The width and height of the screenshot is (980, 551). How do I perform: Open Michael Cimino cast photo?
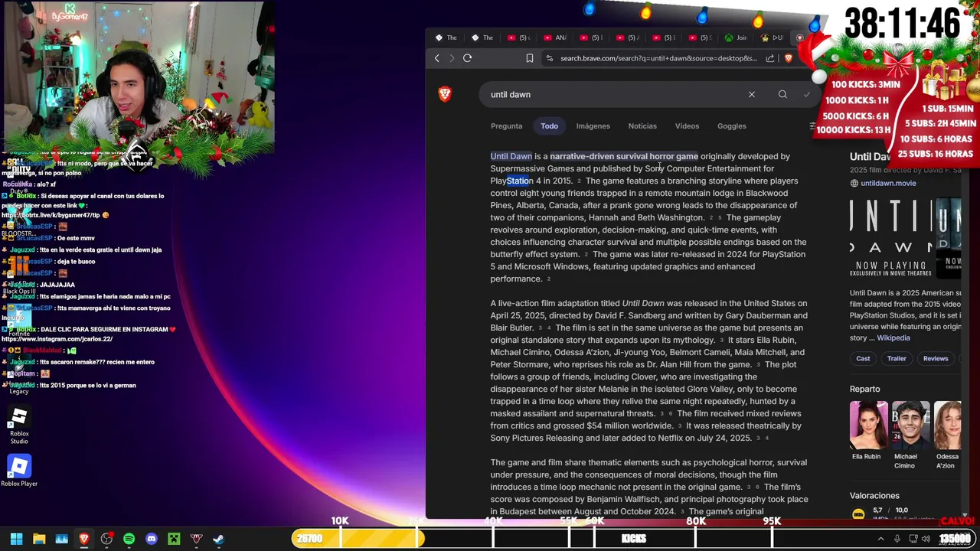pos(910,425)
